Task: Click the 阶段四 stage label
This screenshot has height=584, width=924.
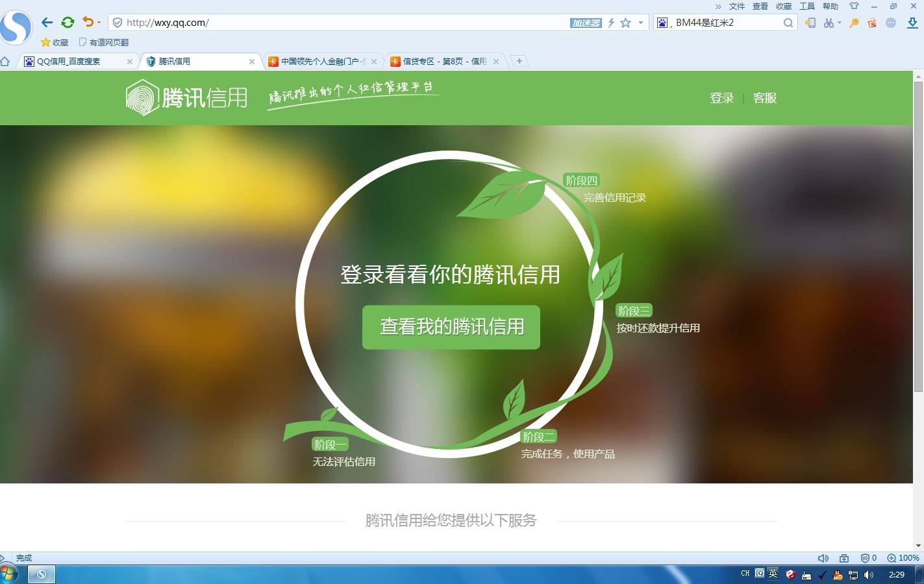Action: 581,180
